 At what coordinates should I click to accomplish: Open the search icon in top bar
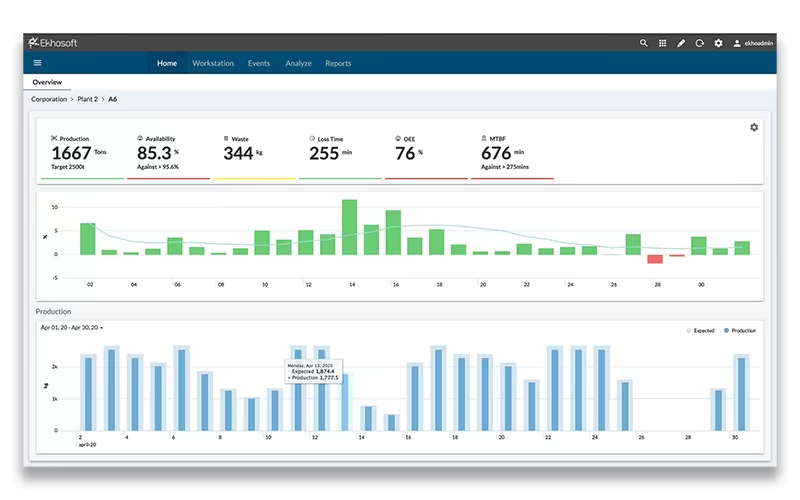point(643,43)
